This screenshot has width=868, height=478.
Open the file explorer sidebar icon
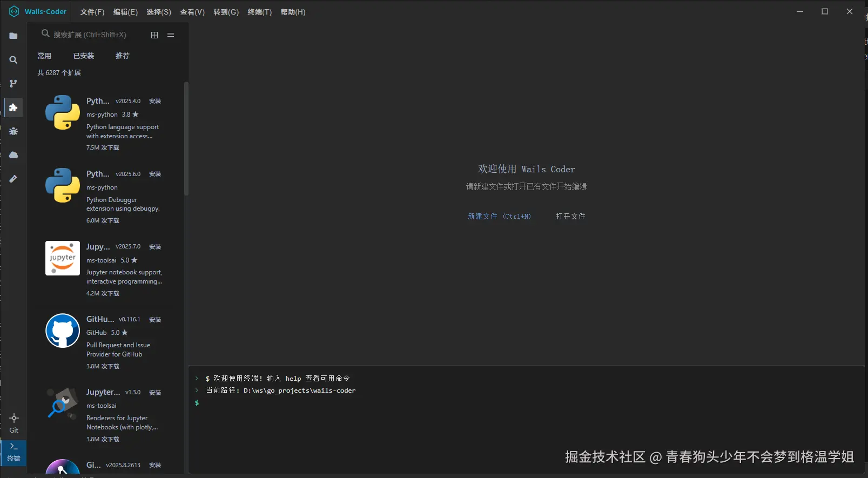pyautogui.click(x=14, y=36)
